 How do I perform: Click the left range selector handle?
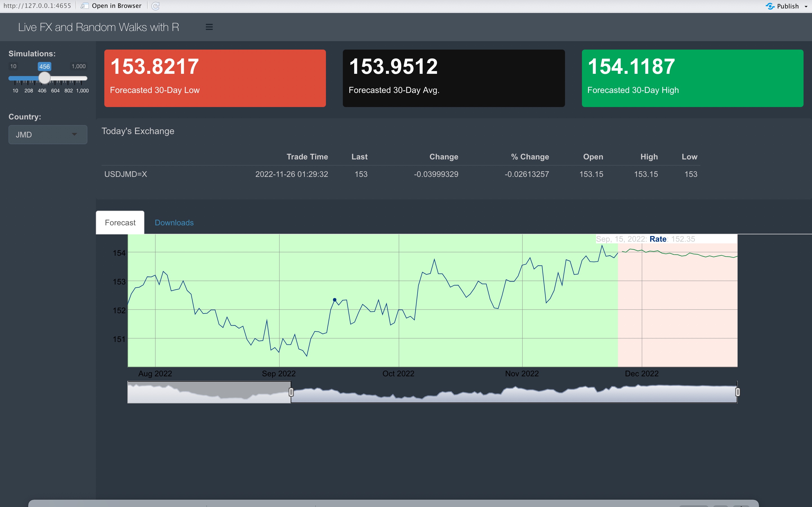point(292,391)
